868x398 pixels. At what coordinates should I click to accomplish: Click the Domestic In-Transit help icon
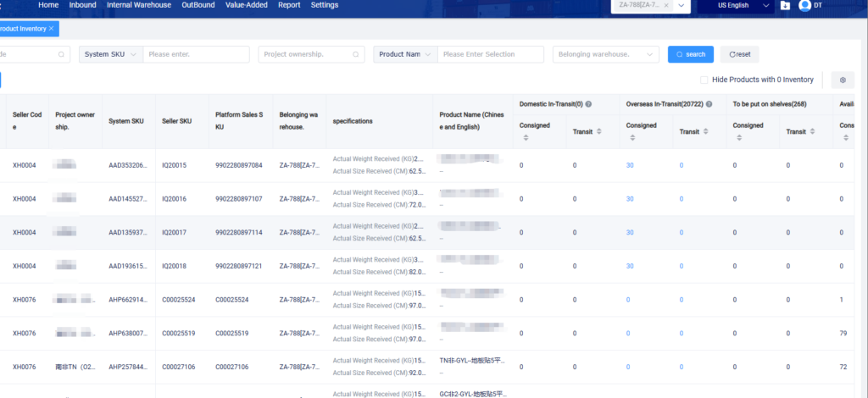point(588,104)
